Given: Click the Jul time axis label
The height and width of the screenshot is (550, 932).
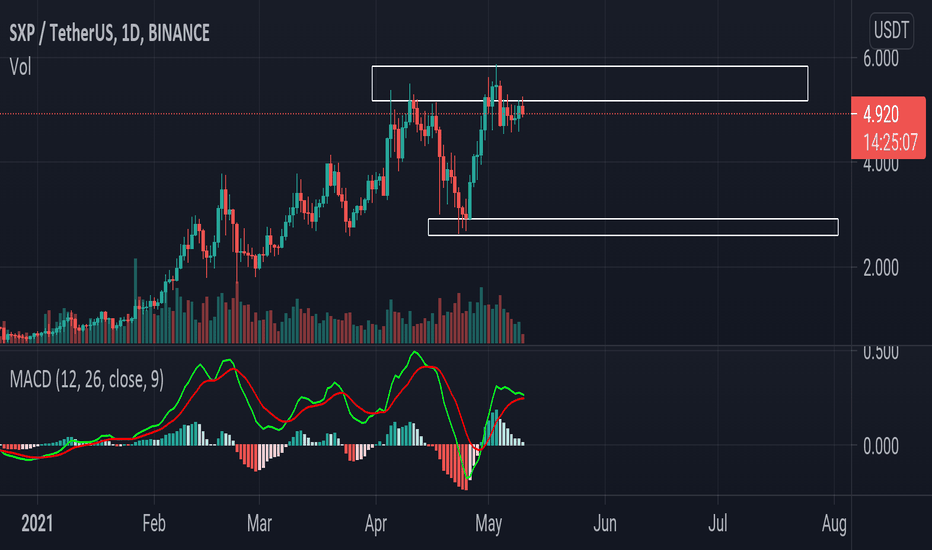Looking at the screenshot, I should point(717,524).
